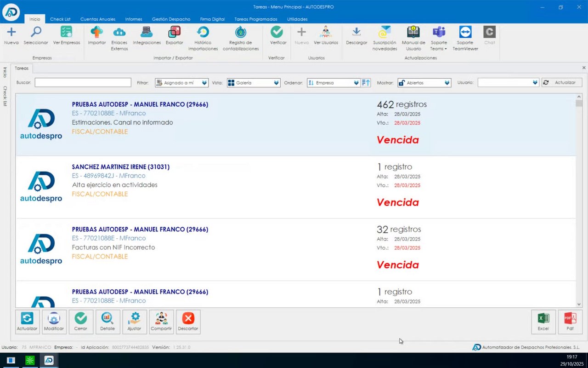Screen dimensions: 588x368
Task: Close the Tareas panel with its X
Action: [x=584, y=68]
